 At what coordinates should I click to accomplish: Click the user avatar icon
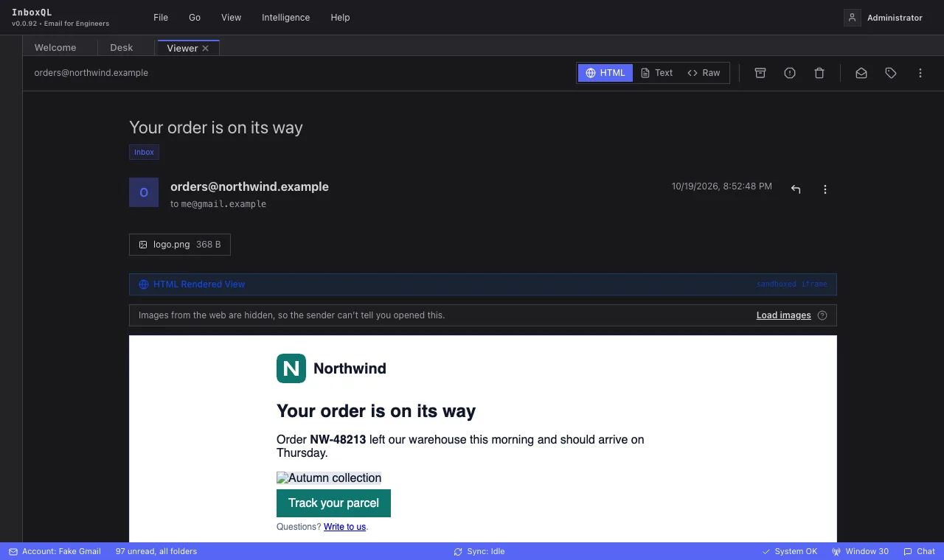(x=853, y=18)
